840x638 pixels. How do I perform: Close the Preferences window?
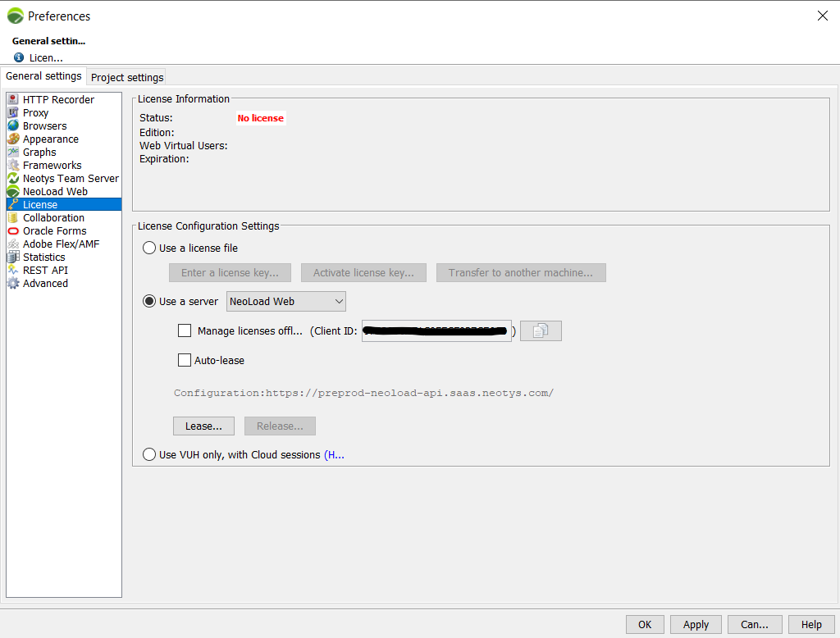pyautogui.click(x=822, y=16)
